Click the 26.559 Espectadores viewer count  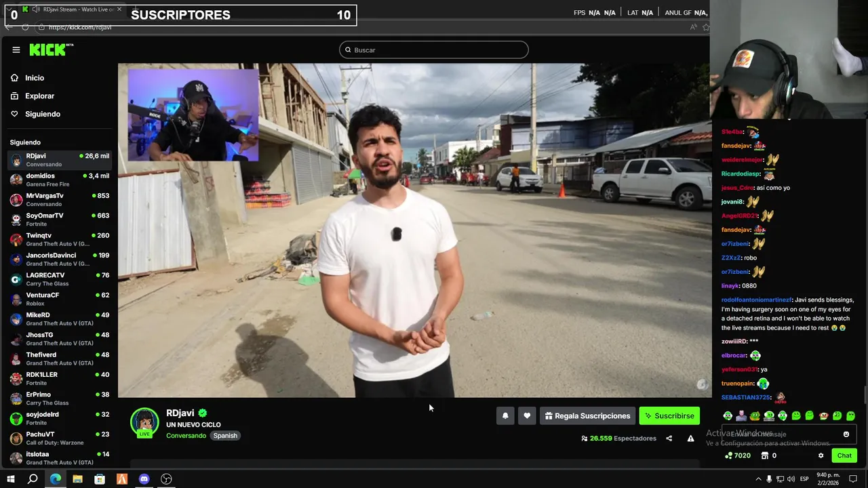(x=618, y=439)
